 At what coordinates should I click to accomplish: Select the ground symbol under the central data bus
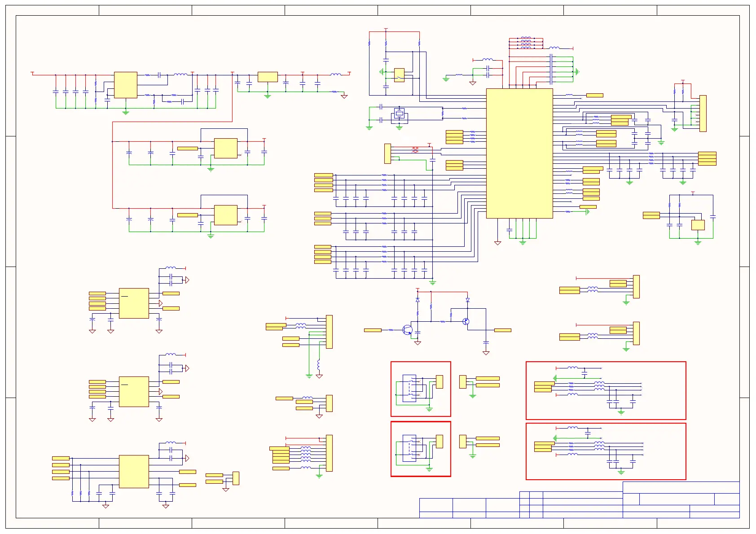(432, 283)
